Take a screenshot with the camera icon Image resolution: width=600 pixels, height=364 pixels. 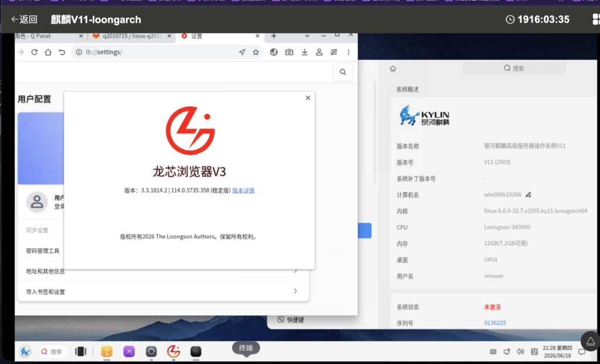289,52
